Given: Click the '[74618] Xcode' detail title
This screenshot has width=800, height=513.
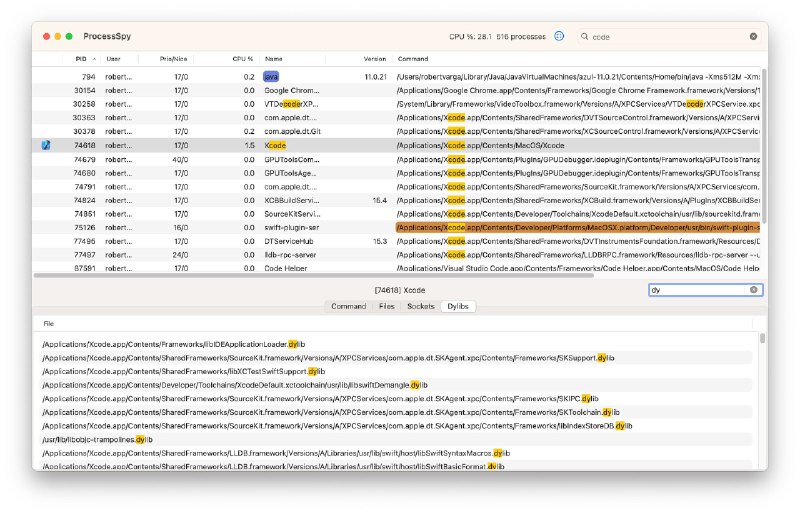Looking at the screenshot, I should [399, 290].
